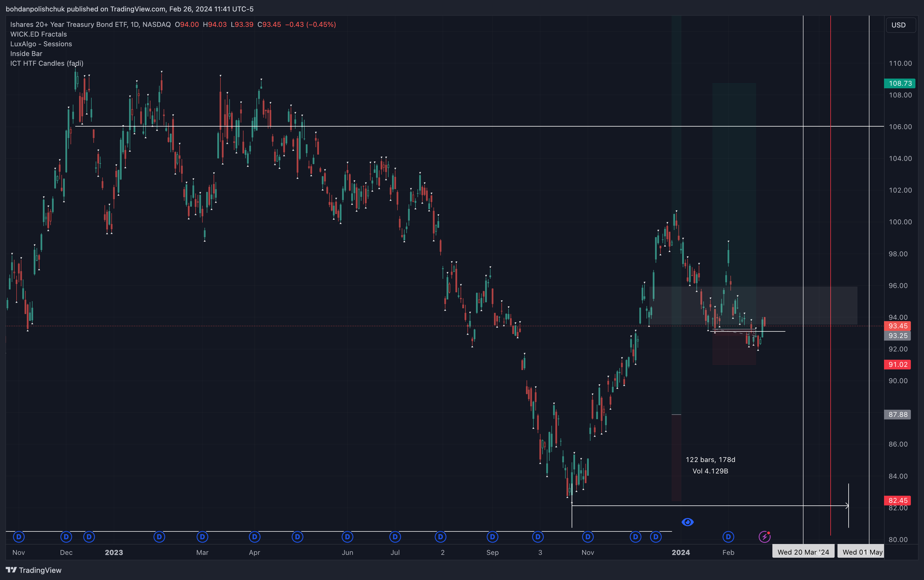Viewport: 924px width, 580px height.
Task: Click the red 91.02 price label
Action: click(x=897, y=364)
